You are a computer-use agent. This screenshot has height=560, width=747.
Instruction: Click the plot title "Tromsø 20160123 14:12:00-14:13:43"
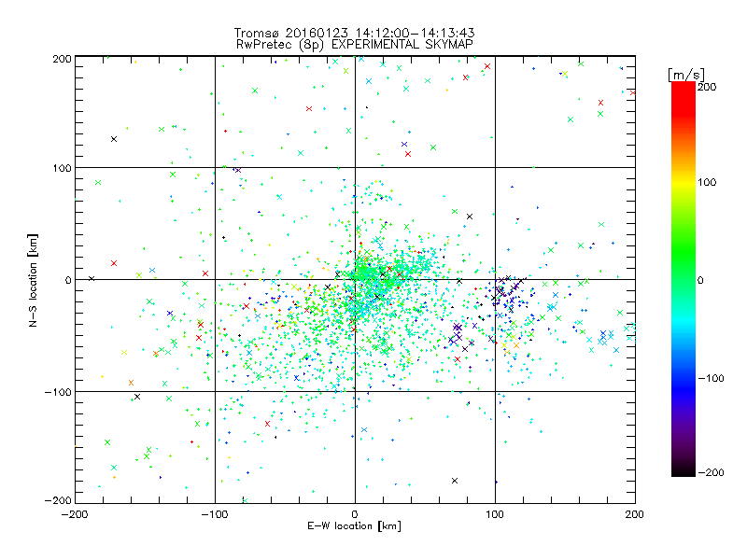(354, 33)
